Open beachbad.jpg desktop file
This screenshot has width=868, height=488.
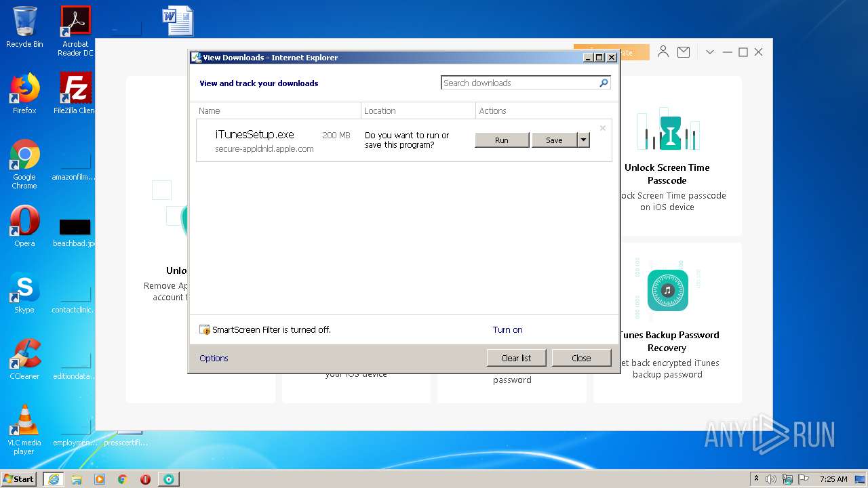75,232
